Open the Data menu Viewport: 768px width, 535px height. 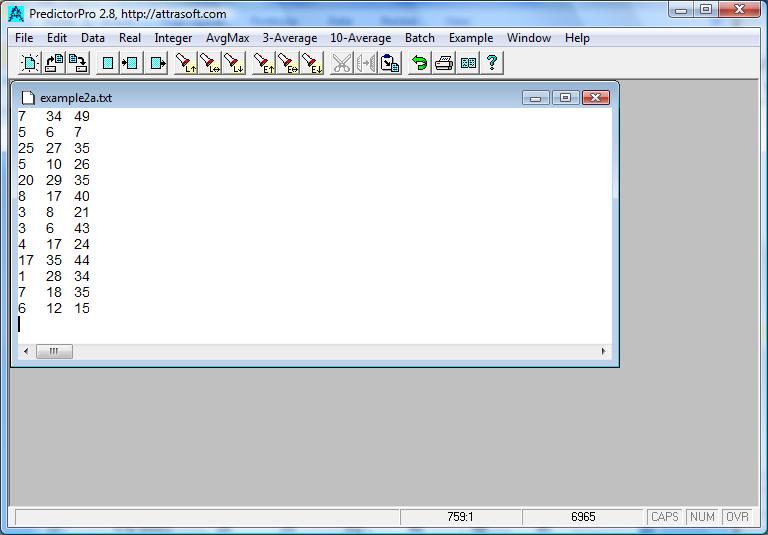[93, 38]
